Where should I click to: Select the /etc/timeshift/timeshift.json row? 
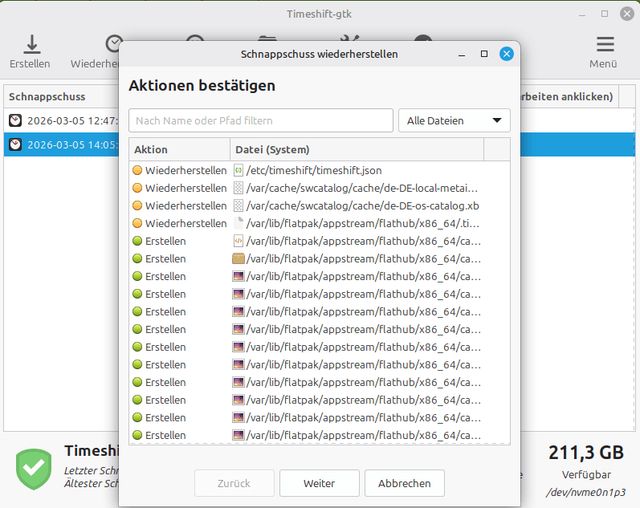pos(319,171)
